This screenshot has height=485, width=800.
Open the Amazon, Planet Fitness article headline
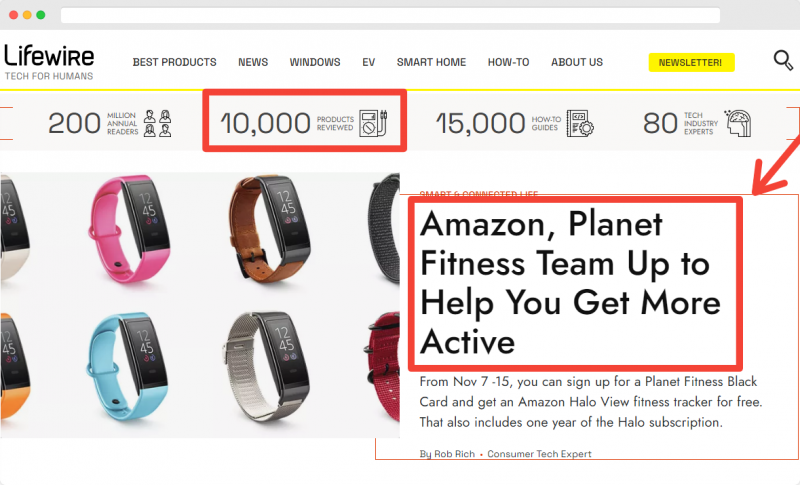tap(570, 283)
